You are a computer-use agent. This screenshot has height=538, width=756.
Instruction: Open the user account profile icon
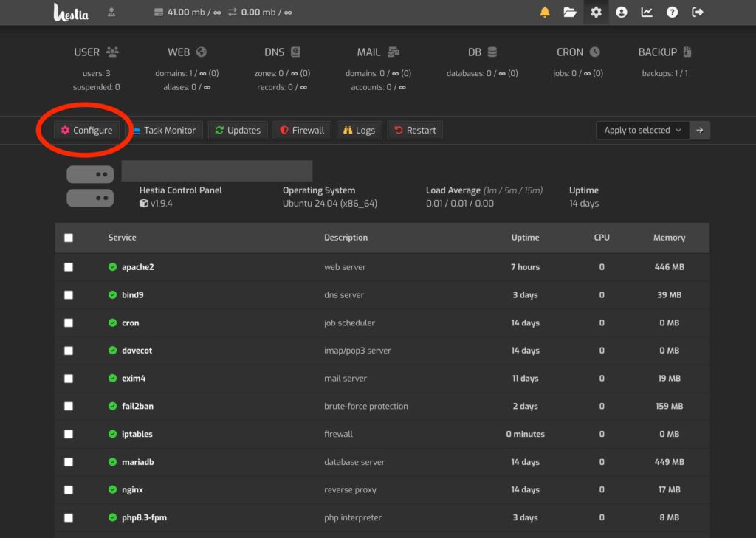coord(622,12)
